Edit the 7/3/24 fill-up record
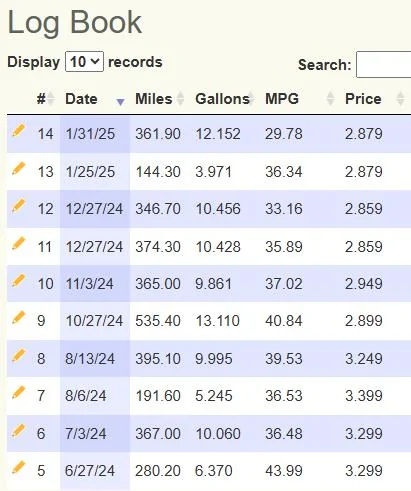The image size is (411, 491). click(x=19, y=430)
